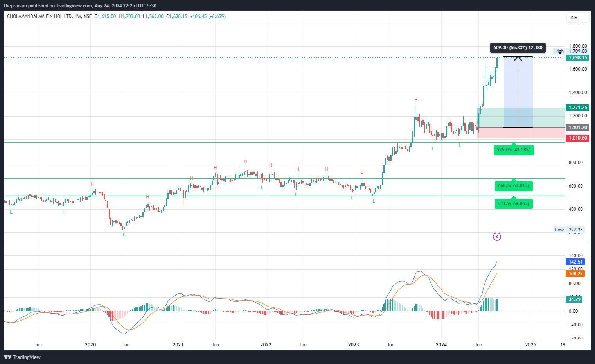Click the O1,615.00 open value in header
This screenshot has width=595, height=364.
pos(105,16)
